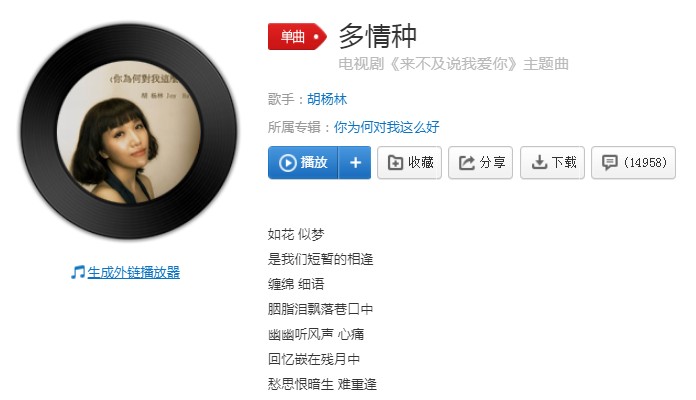Click the 下载 button text

click(564, 162)
